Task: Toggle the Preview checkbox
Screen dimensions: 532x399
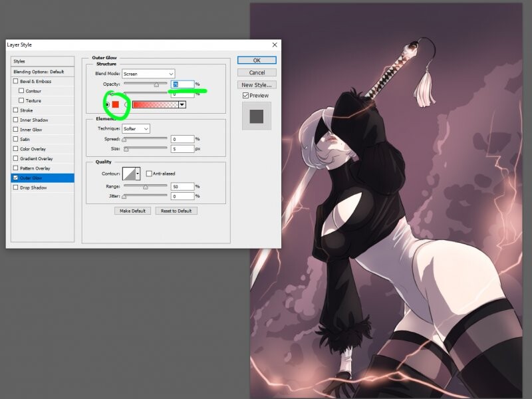Action: [246, 96]
